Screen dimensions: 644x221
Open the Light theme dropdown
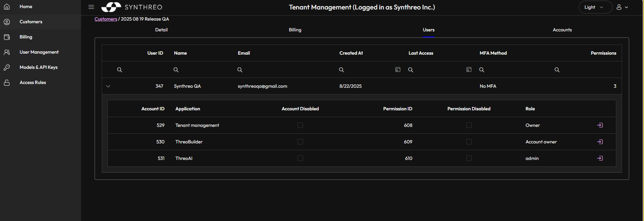595,7
